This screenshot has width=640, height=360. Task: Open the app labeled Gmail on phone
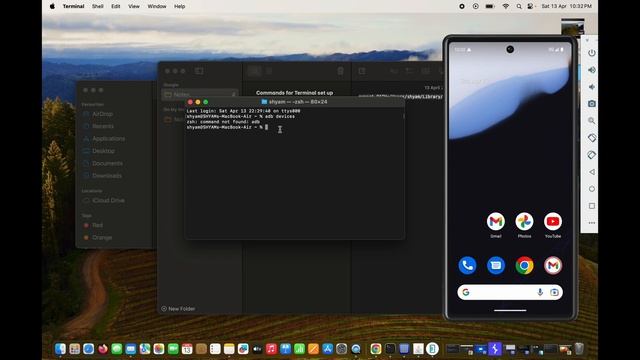(x=496, y=222)
